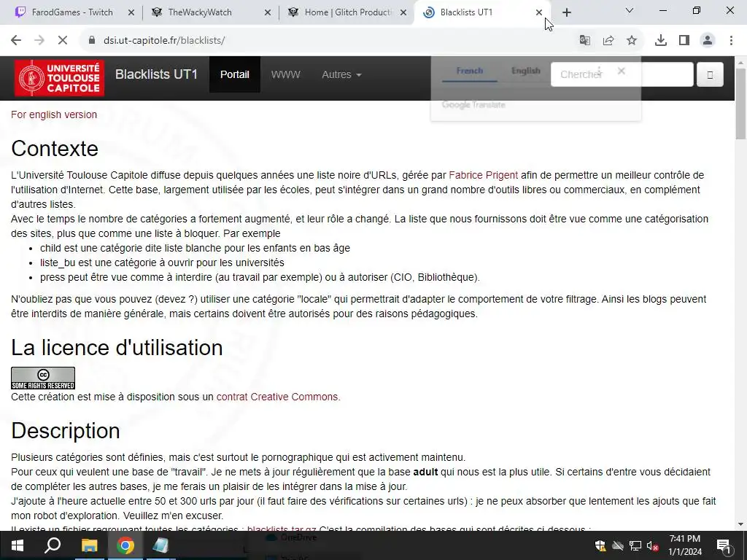The image size is (747, 560).
Task: Select the WWW menu item
Action: click(285, 74)
